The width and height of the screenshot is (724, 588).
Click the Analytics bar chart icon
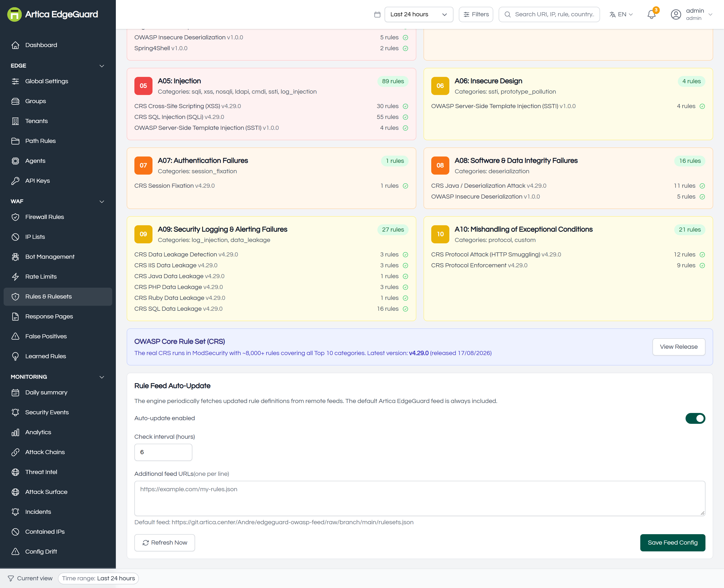click(x=15, y=432)
